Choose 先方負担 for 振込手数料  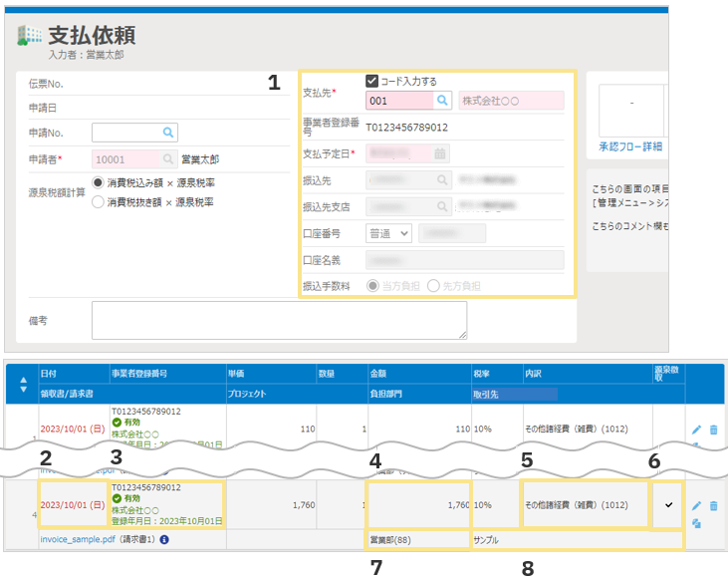[x=433, y=286]
